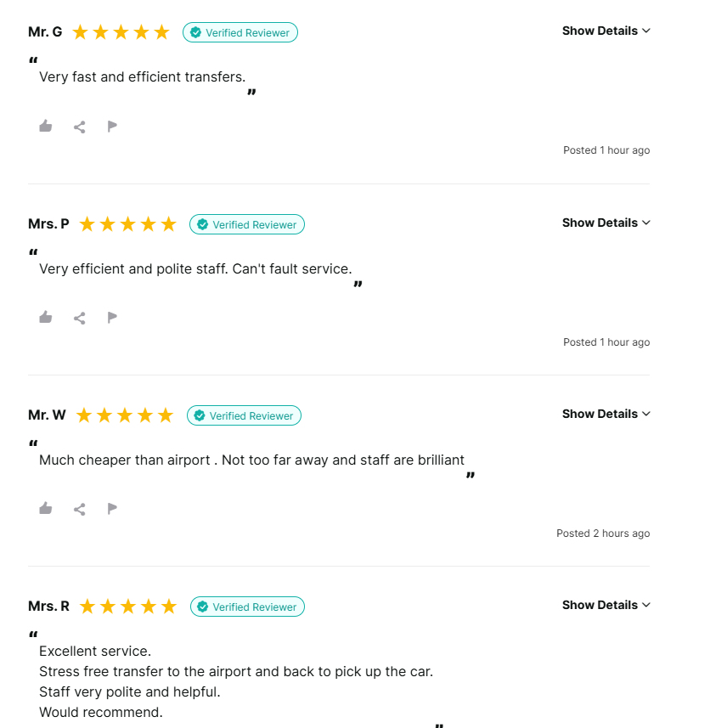Viewport: 727px width, 728px height.
Task: Expand Show Details for Mr. G's review
Action: 606,31
